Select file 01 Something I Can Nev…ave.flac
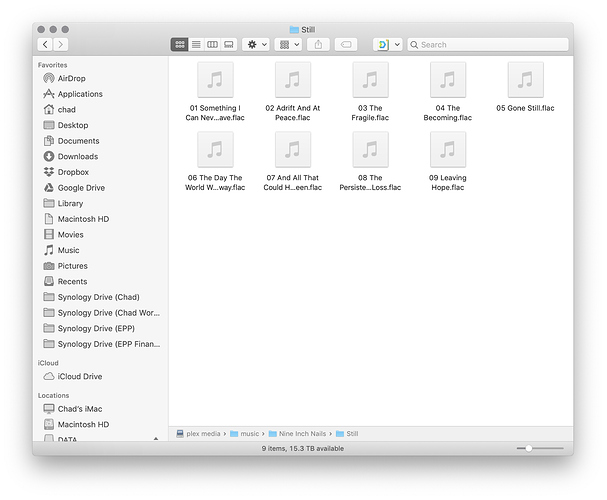 pyautogui.click(x=215, y=92)
